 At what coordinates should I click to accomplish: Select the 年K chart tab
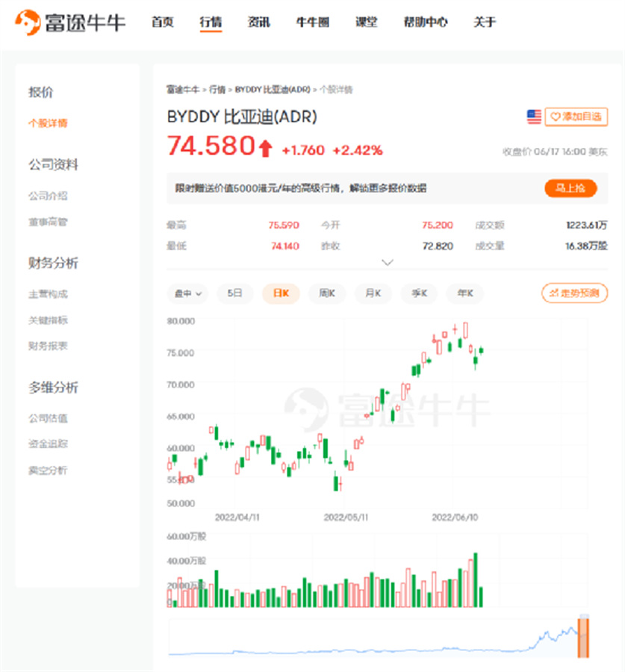(x=465, y=293)
